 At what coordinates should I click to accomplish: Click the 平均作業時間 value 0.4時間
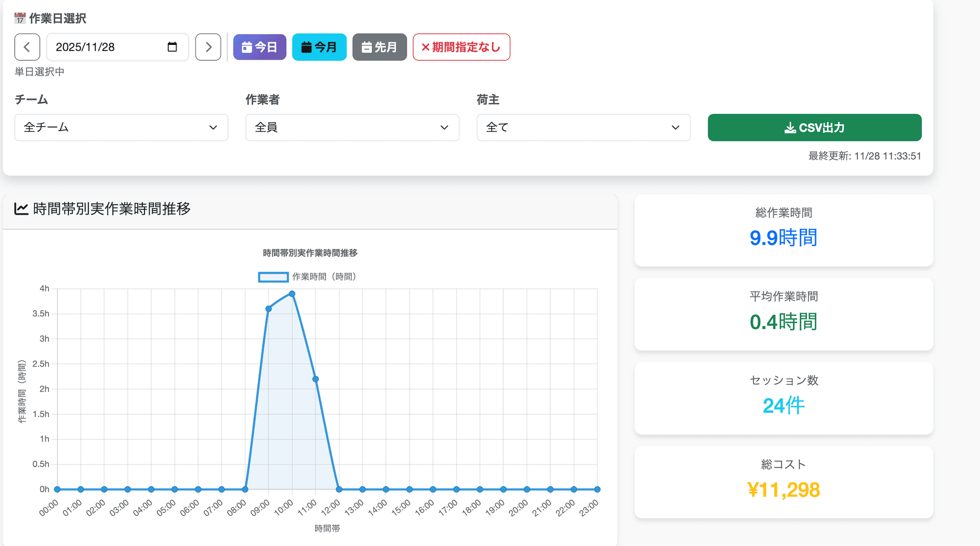(783, 322)
